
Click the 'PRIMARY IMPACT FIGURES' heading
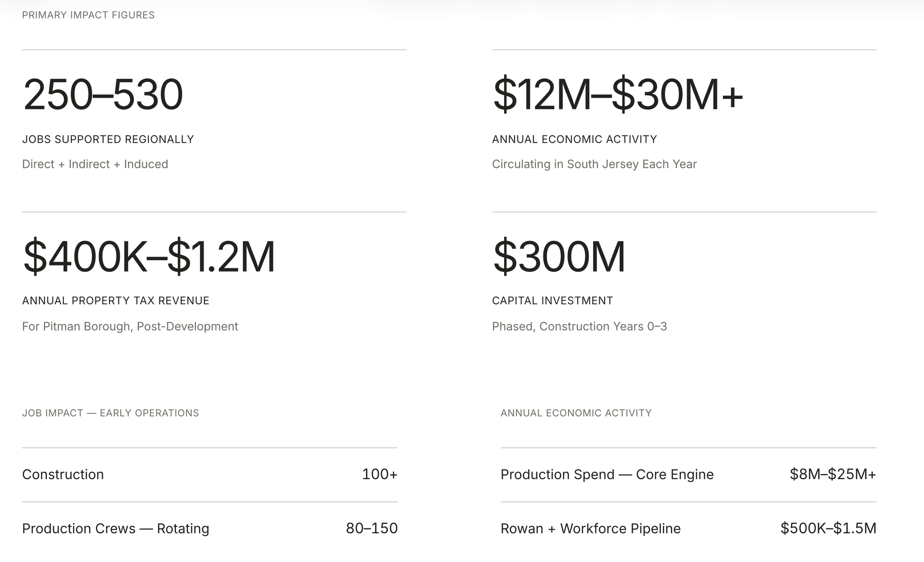88,15
